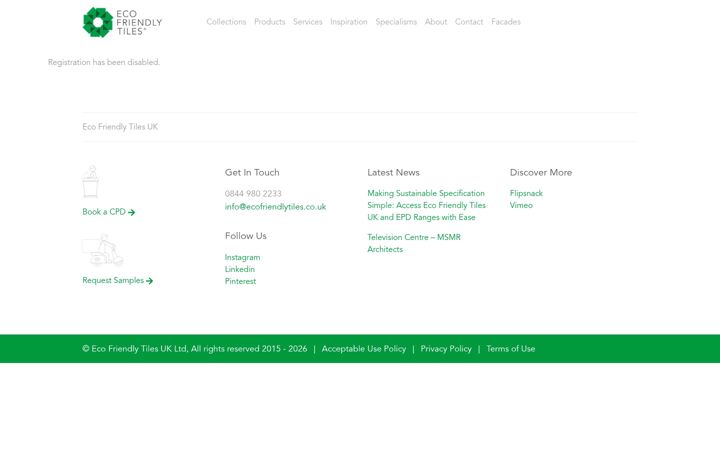720x450 pixels.
Task: Open the Services menu item
Action: pyautogui.click(x=308, y=22)
